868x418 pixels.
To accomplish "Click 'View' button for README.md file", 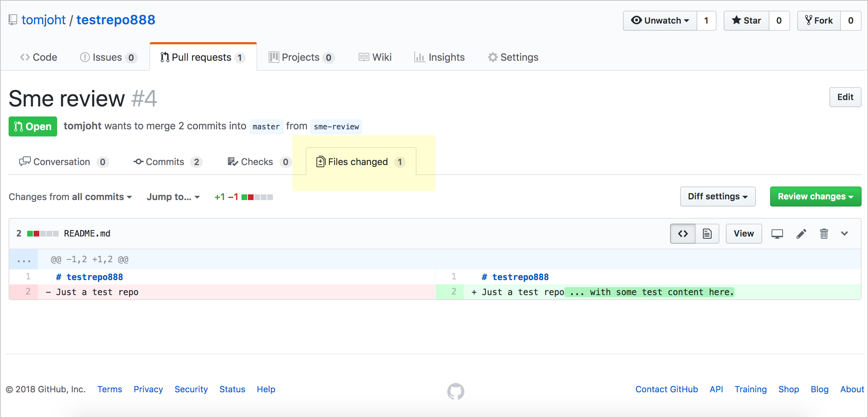I will [743, 234].
